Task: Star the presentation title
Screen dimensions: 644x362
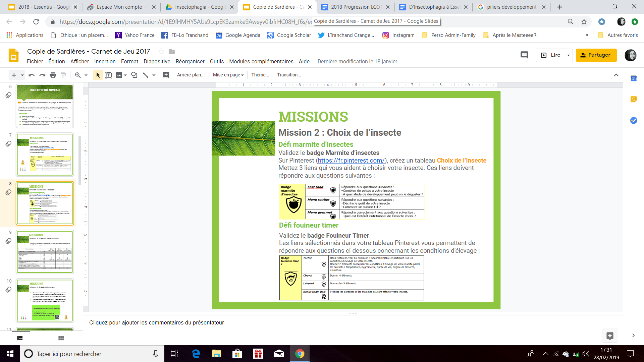Action: click(x=161, y=51)
